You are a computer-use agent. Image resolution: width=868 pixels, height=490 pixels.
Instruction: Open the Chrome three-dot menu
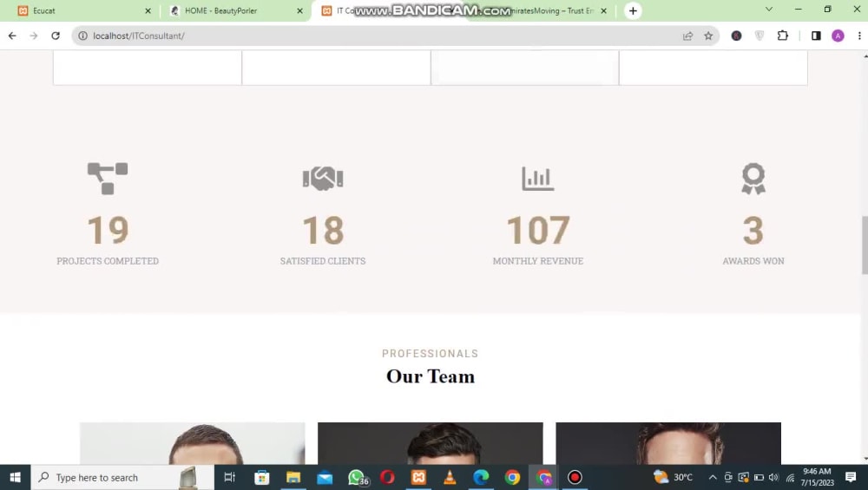pyautogui.click(x=859, y=36)
